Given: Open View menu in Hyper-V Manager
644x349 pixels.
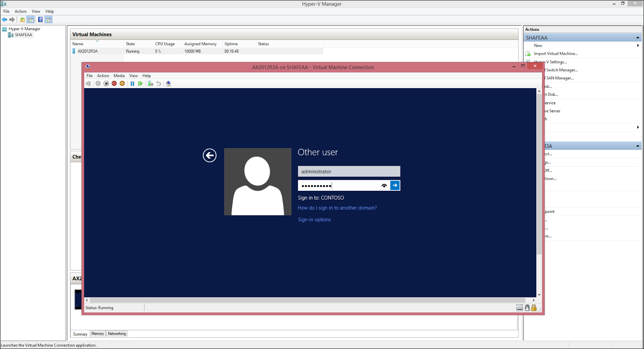Looking at the screenshot, I should pos(36,11).
